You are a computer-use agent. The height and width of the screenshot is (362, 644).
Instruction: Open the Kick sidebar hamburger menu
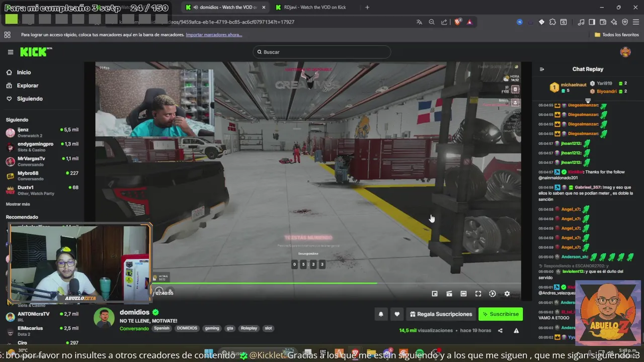pos(10,52)
